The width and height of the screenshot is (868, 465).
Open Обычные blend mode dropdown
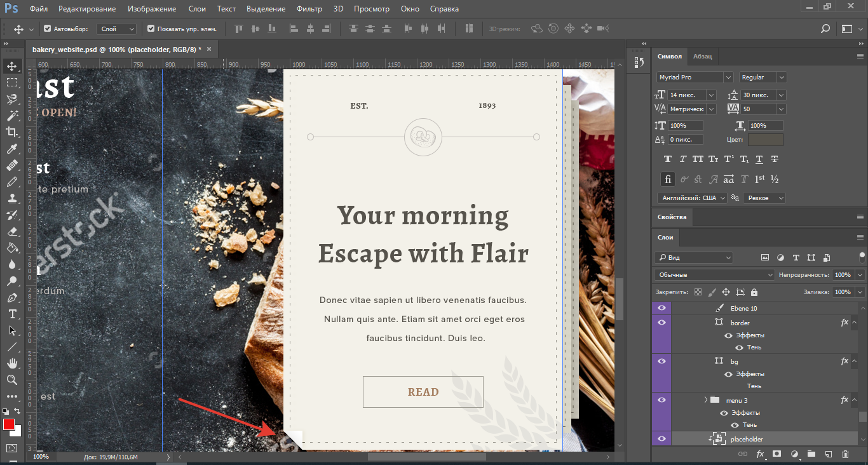click(714, 275)
